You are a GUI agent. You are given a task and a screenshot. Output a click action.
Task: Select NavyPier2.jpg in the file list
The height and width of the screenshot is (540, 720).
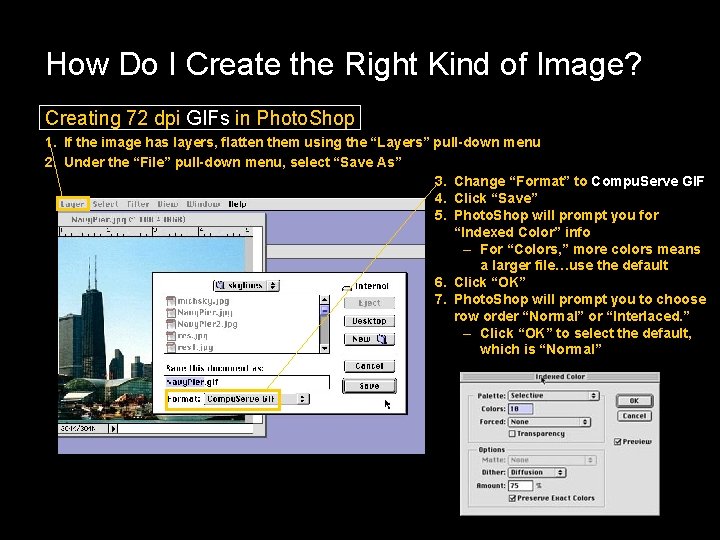[207, 324]
